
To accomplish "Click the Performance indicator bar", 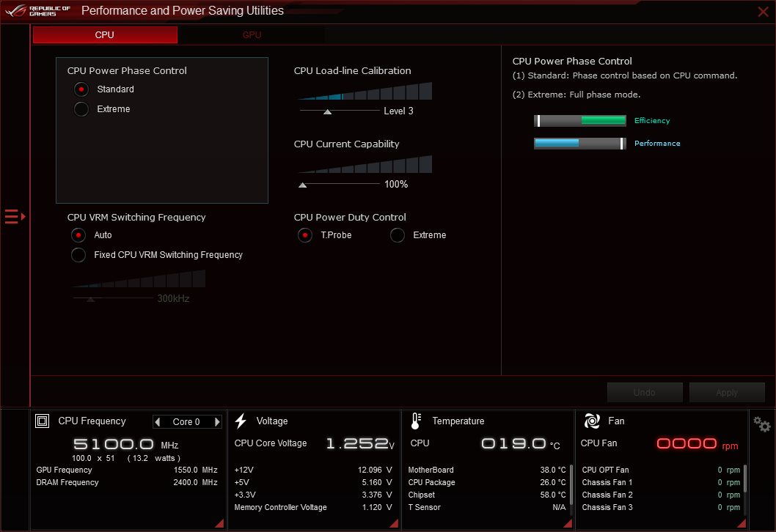I will [x=580, y=143].
